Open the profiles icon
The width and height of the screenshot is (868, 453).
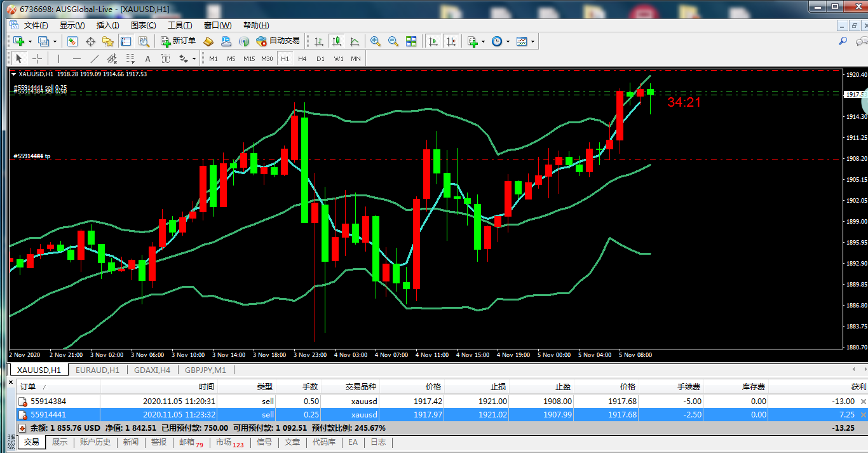pyautogui.click(x=43, y=41)
